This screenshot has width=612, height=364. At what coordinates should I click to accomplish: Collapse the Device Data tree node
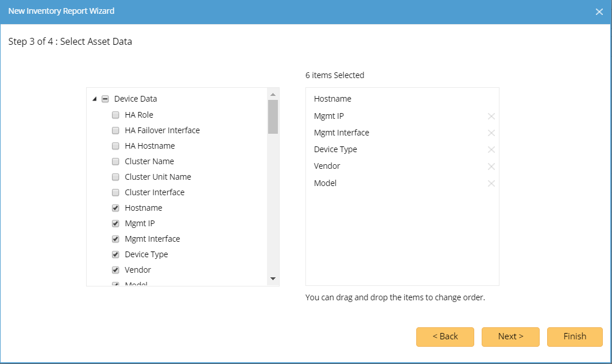[95, 99]
